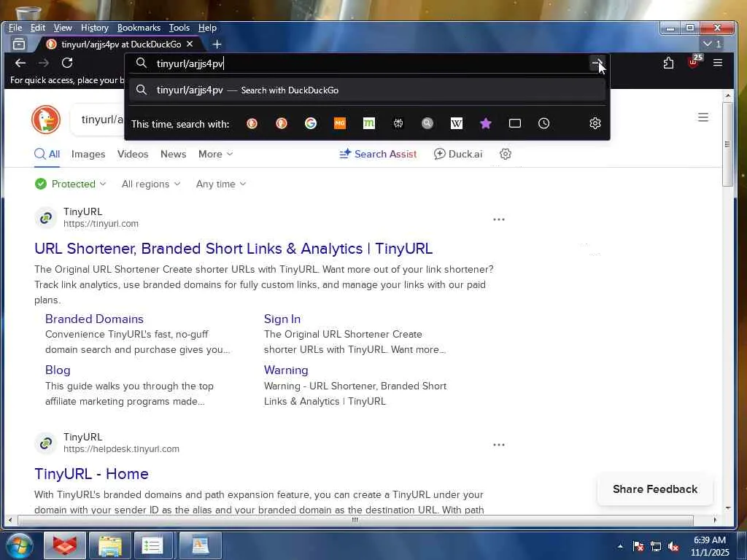Open the Bookmarks menu
Image resolution: width=747 pixels, height=560 pixels.
(x=139, y=28)
